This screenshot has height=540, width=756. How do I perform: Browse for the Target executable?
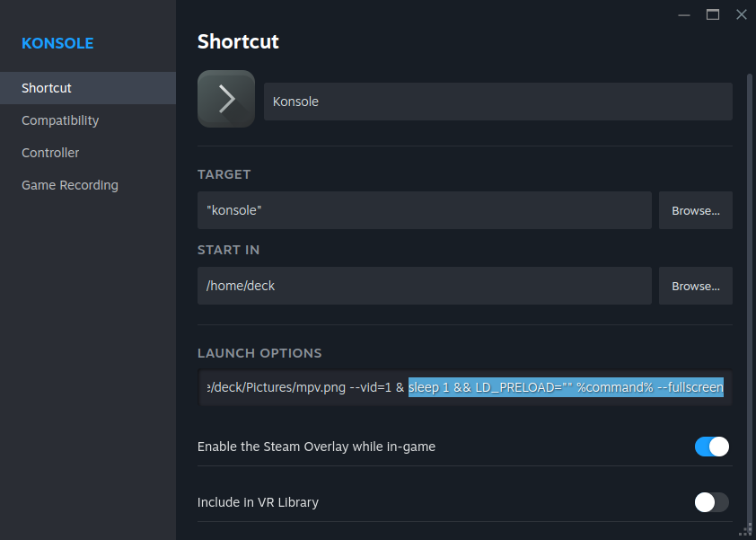[696, 210]
